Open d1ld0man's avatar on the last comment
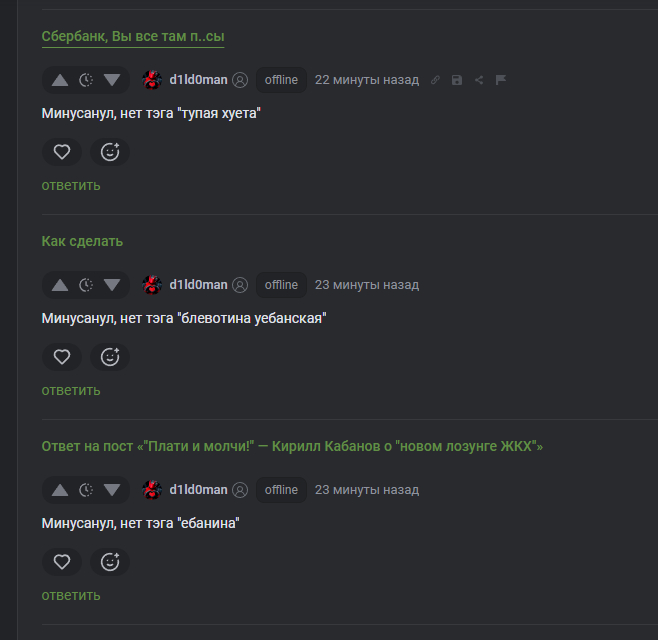The image size is (658, 640). click(152, 490)
